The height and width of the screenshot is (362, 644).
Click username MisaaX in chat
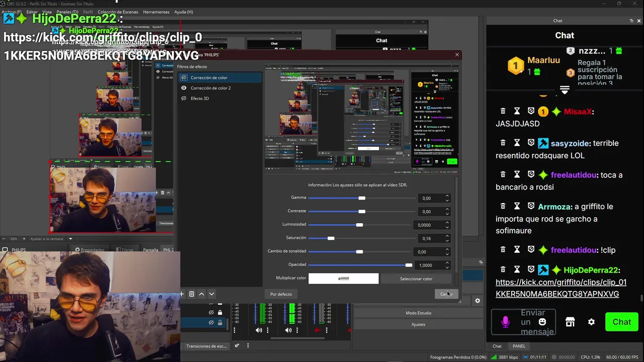click(577, 112)
